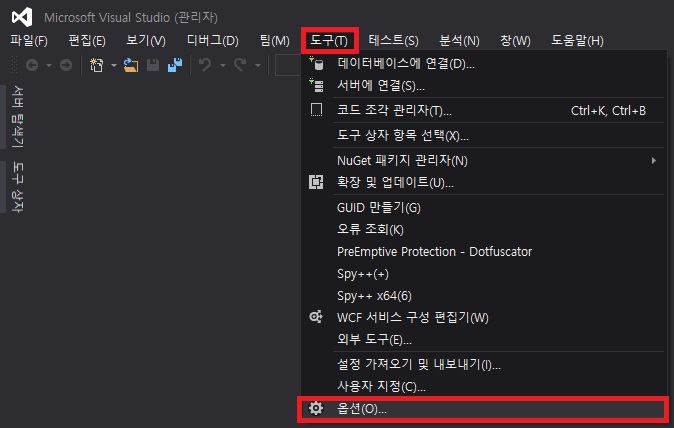Screen dimensions: 674x428
Task: Click the save floppy disk icon
Action: coord(153,65)
